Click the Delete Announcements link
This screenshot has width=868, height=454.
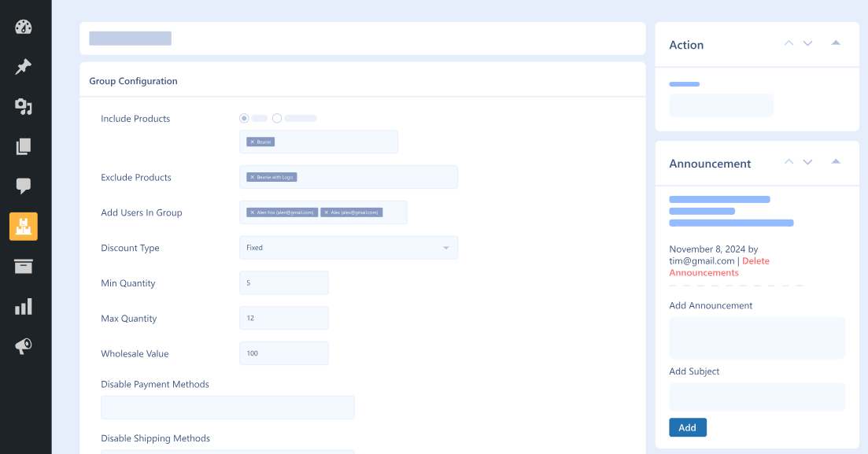(x=719, y=267)
